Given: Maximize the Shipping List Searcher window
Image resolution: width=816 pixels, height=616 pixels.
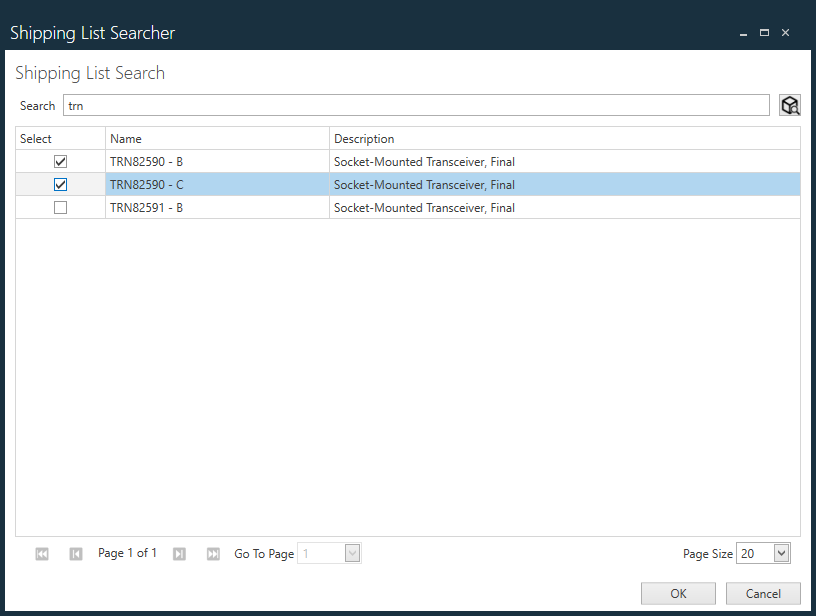Looking at the screenshot, I should 764,32.
